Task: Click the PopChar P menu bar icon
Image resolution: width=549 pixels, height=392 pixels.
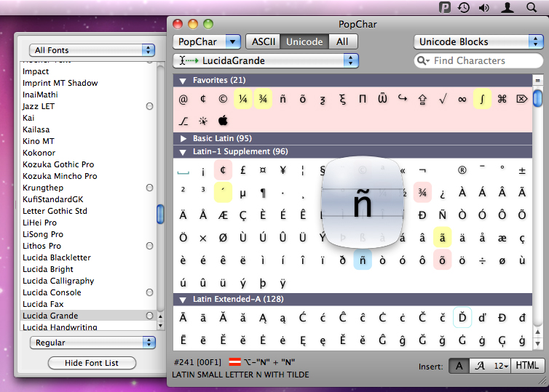Action: click(x=445, y=7)
